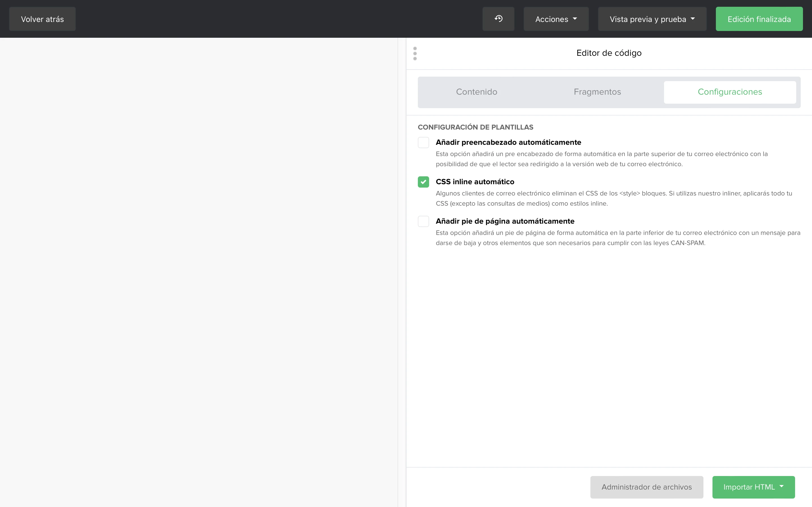Switch to the Fragmentos tab
This screenshot has height=507, width=812.
[597, 92]
